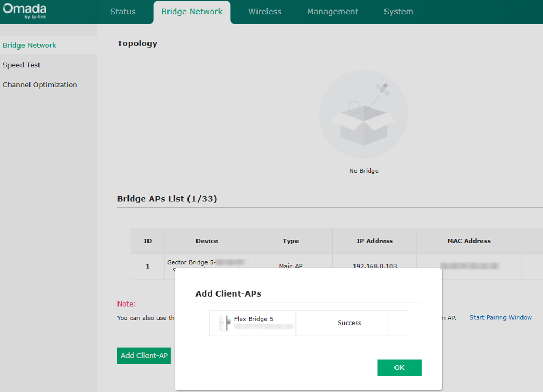Open Speed Test in the sidebar
The height and width of the screenshot is (392, 543).
tap(22, 65)
